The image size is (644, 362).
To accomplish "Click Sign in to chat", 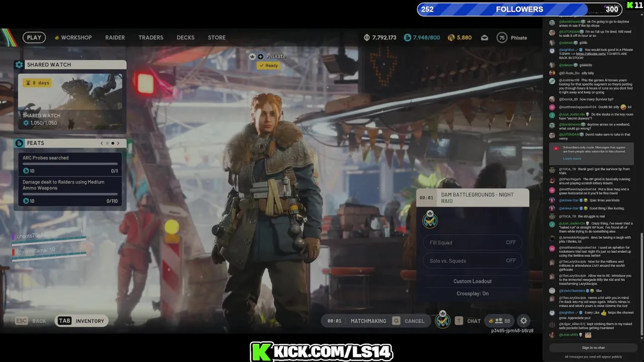I will click(593, 347).
